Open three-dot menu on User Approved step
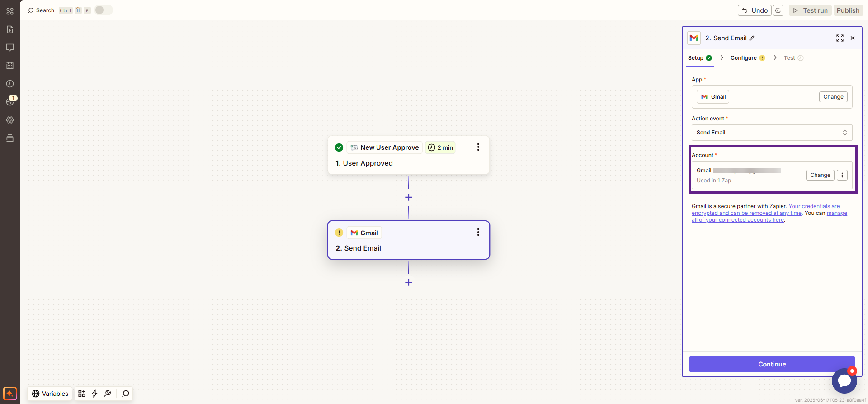 pyautogui.click(x=478, y=147)
